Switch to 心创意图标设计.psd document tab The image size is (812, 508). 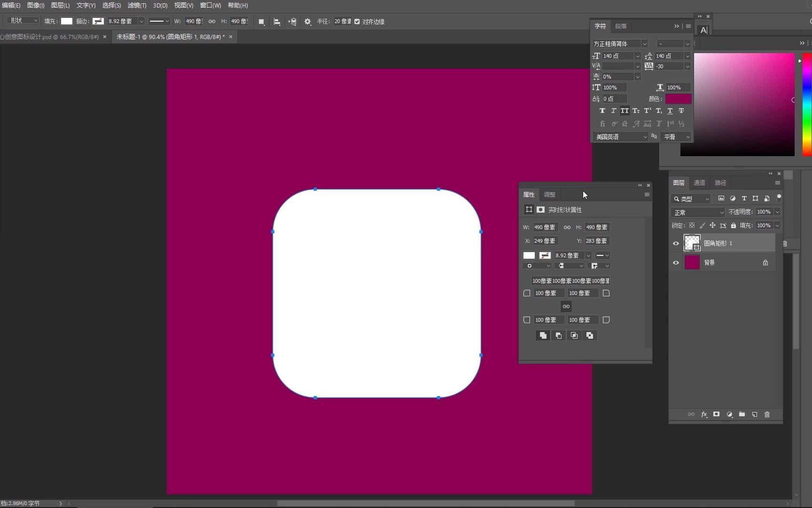tap(49, 37)
